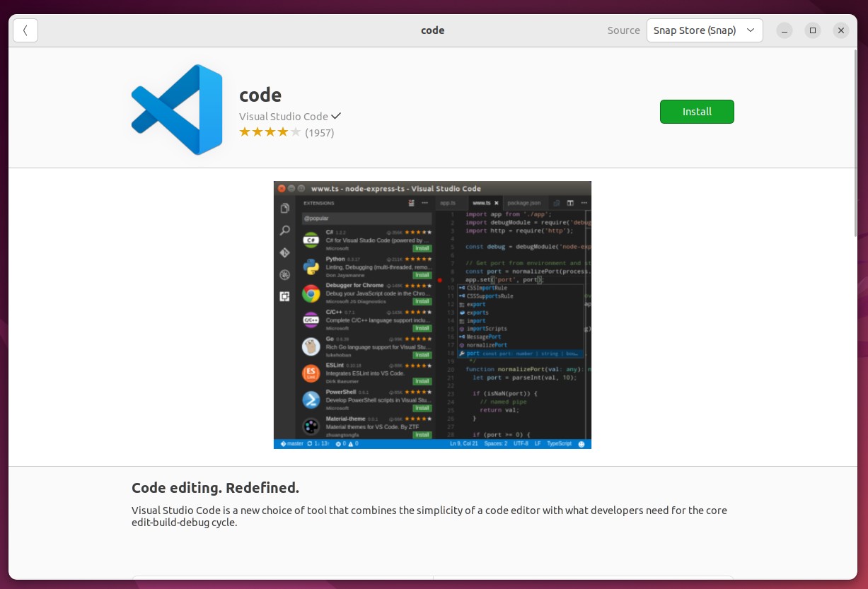868x589 pixels.
Task: Select the Extensions icon in the preview sidebar
Action: (x=285, y=295)
